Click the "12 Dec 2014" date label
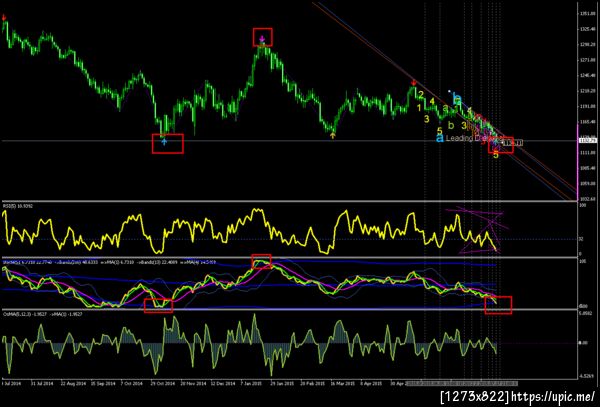The height and width of the screenshot is (407, 600). pos(223,383)
